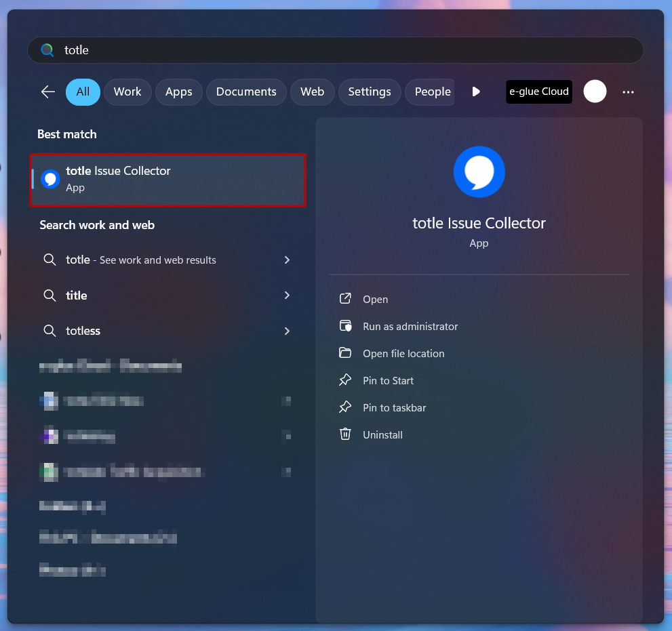
Task: Open totle Issue Collector best match result
Action: tap(168, 180)
